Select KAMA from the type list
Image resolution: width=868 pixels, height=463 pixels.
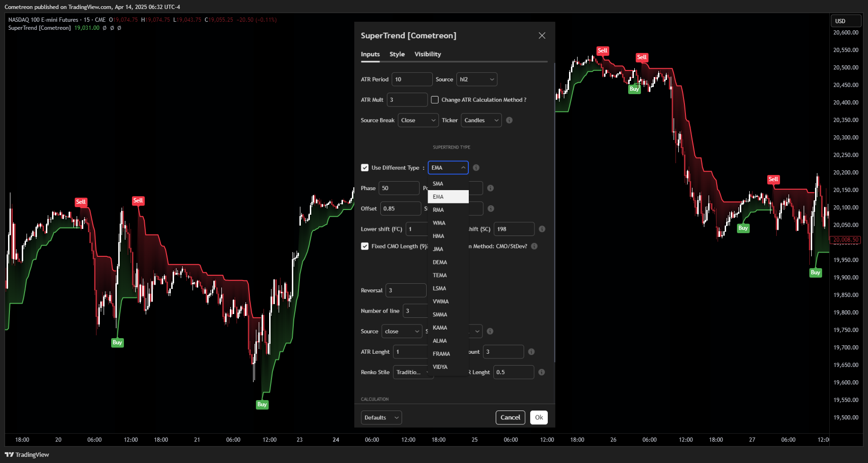tap(448, 328)
